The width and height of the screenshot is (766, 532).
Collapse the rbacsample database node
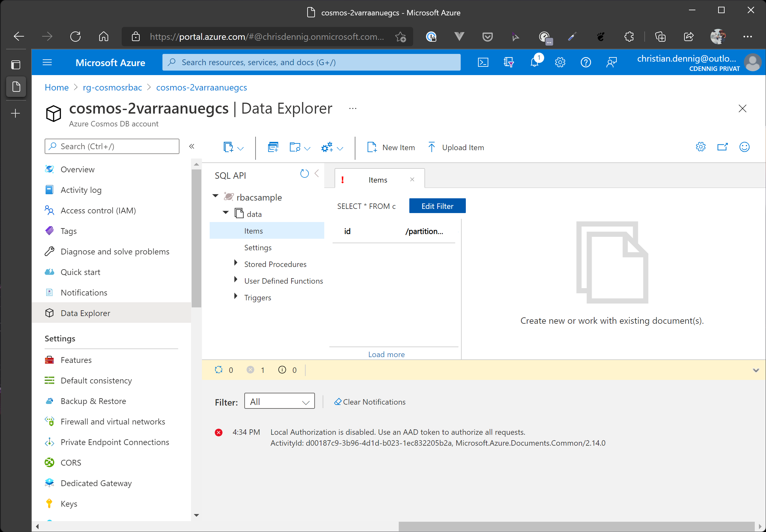pyautogui.click(x=215, y=196)
